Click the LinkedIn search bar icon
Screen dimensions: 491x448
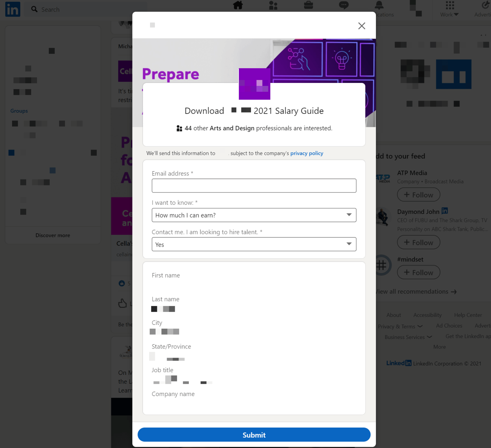coord(34,9)
